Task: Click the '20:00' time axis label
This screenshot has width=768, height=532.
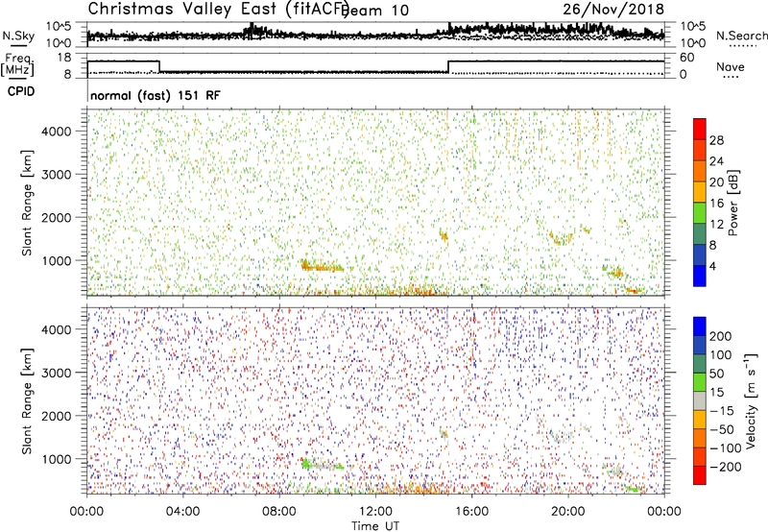Action: pos(568,512)
